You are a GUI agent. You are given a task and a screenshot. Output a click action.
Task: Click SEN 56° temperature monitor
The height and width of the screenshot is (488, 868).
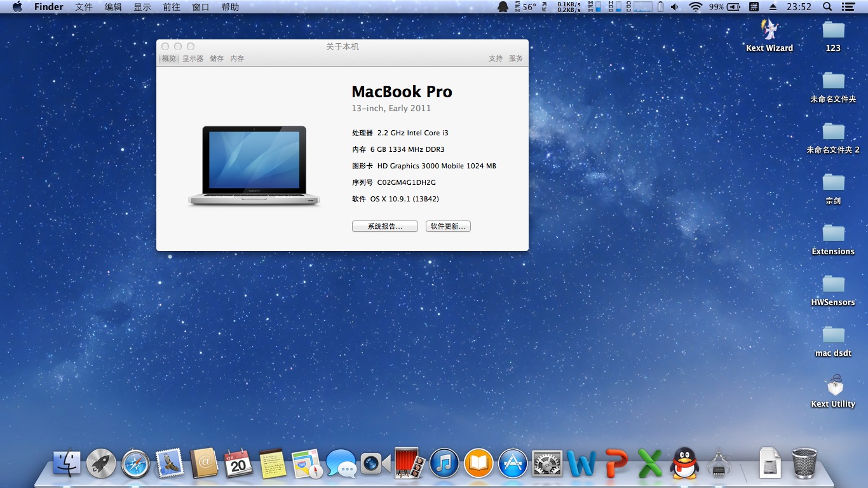pos(526,7)
